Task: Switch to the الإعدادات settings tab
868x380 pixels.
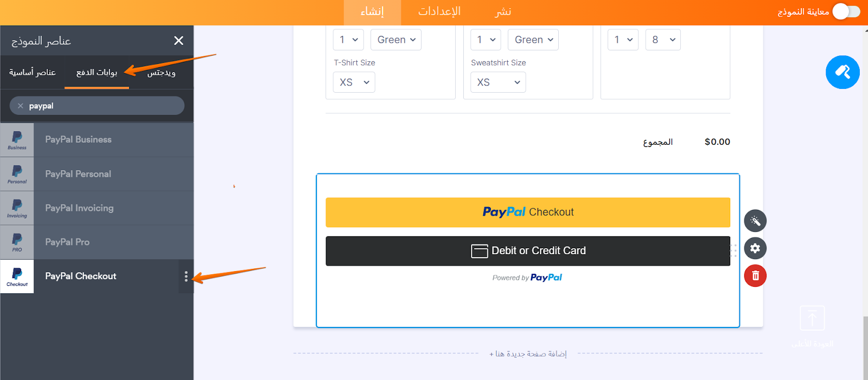Action: pos(439,12)
